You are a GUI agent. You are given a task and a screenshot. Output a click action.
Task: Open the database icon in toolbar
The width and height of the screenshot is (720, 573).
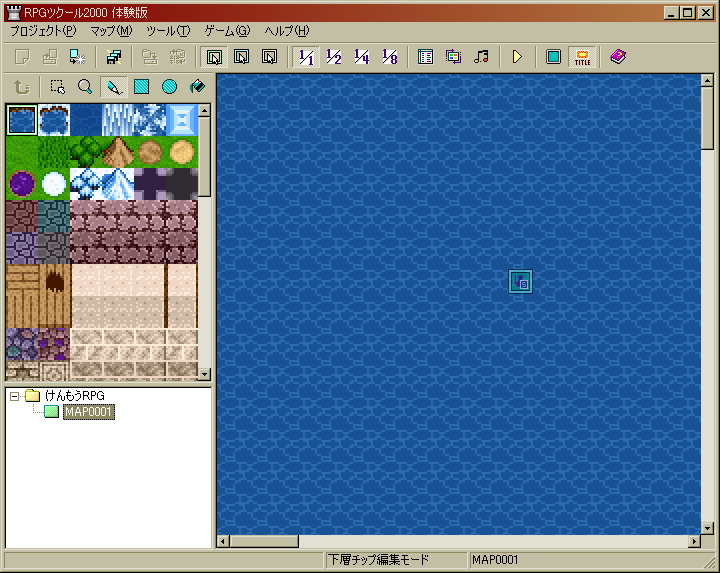coord(425,57)
